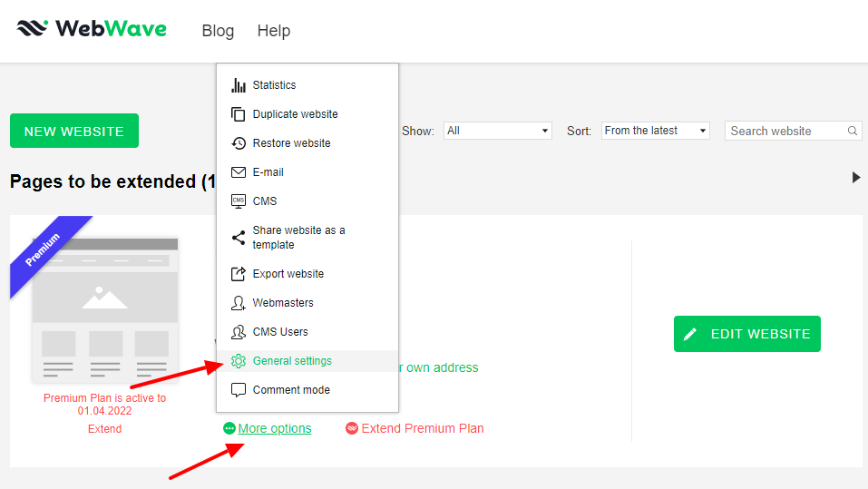Click the CMS monitor icon
868x489 pixels.
[238, 201]
